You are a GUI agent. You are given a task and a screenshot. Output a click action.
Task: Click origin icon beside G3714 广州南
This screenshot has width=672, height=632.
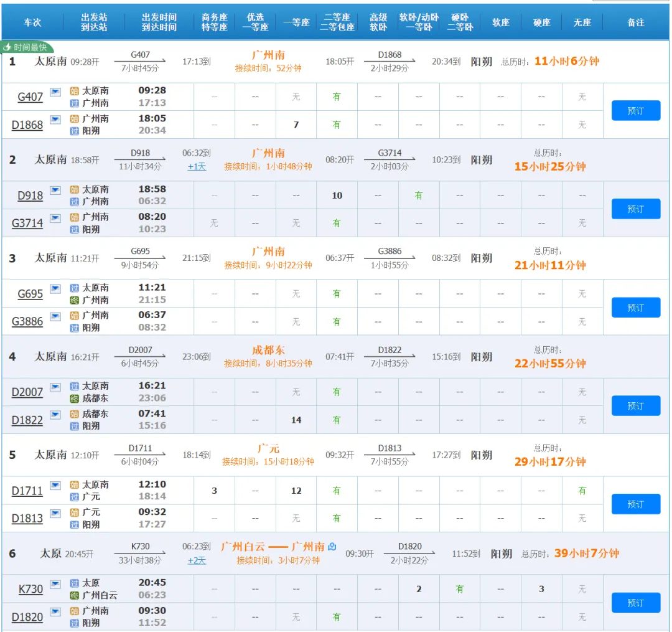pyautogui.click(x=74, y=217)
